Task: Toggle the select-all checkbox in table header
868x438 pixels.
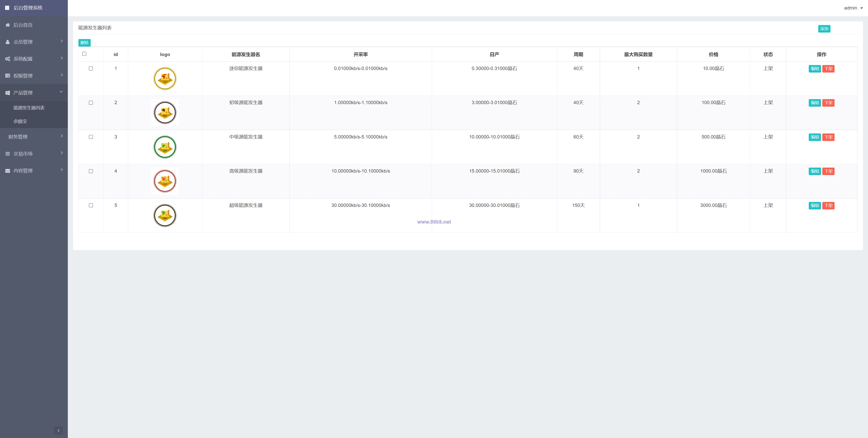Action: 84,54
